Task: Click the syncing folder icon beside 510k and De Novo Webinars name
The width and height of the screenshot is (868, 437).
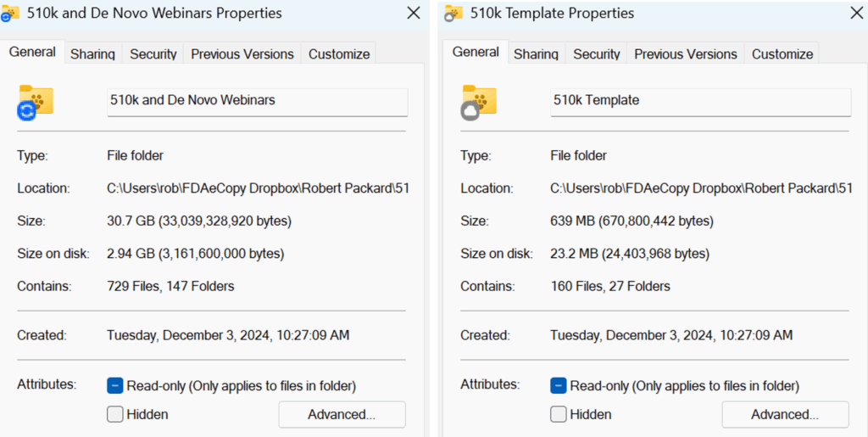Action: tap(36, 102)
